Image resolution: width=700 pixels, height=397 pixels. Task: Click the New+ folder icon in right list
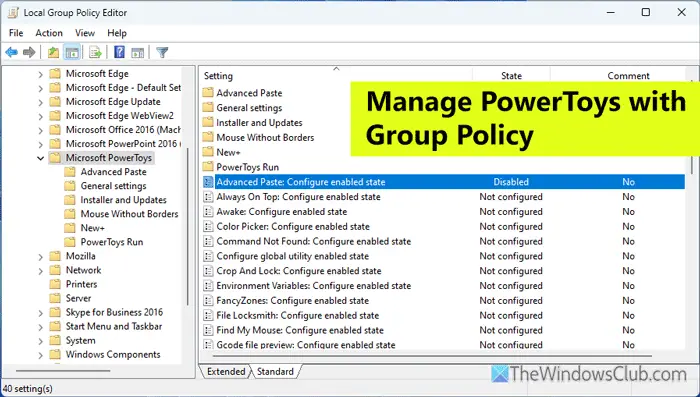coord(208,152)
